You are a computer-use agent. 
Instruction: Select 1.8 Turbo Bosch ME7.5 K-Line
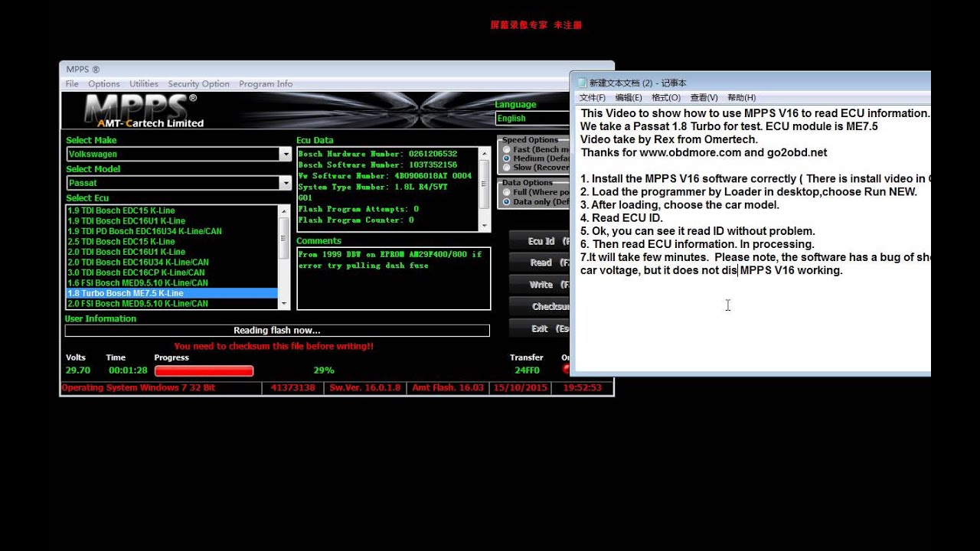pyautogui.click(x=171, y=293)
